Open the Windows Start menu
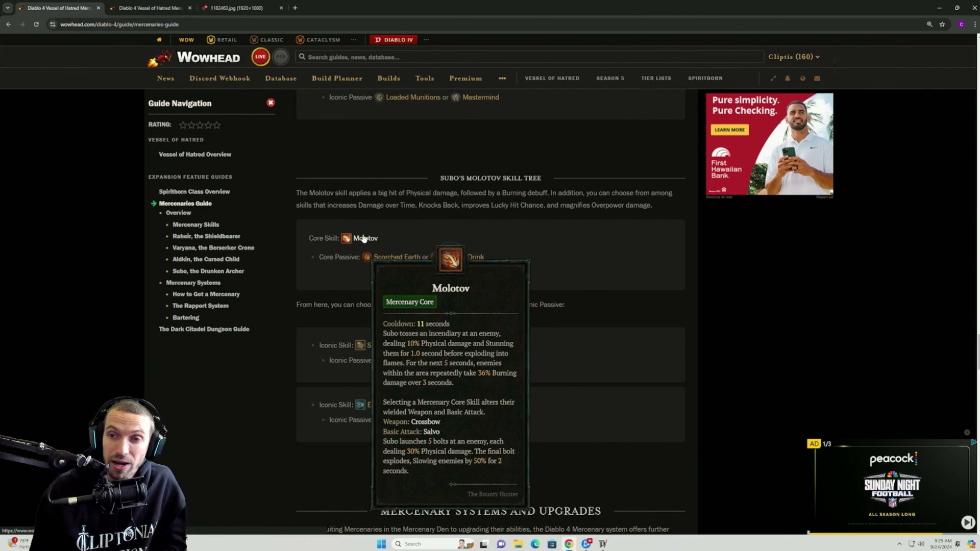 [x=381, y=544]
